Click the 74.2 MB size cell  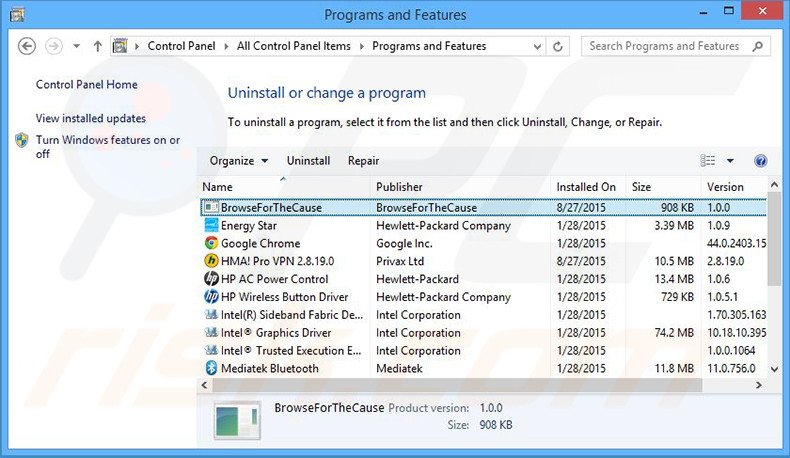674,333
